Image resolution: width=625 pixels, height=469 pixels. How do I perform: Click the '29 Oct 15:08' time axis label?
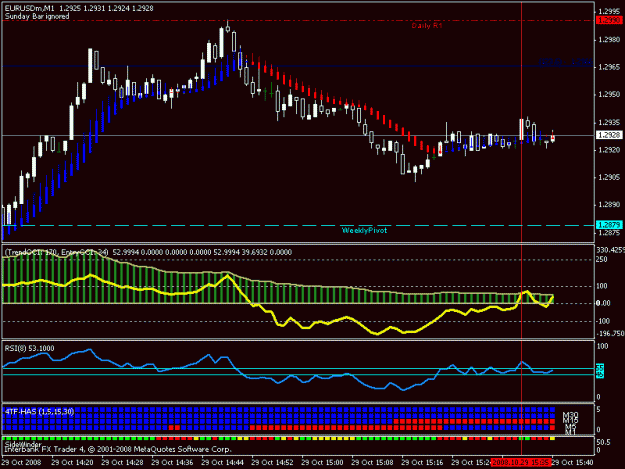tap(372, 463)
